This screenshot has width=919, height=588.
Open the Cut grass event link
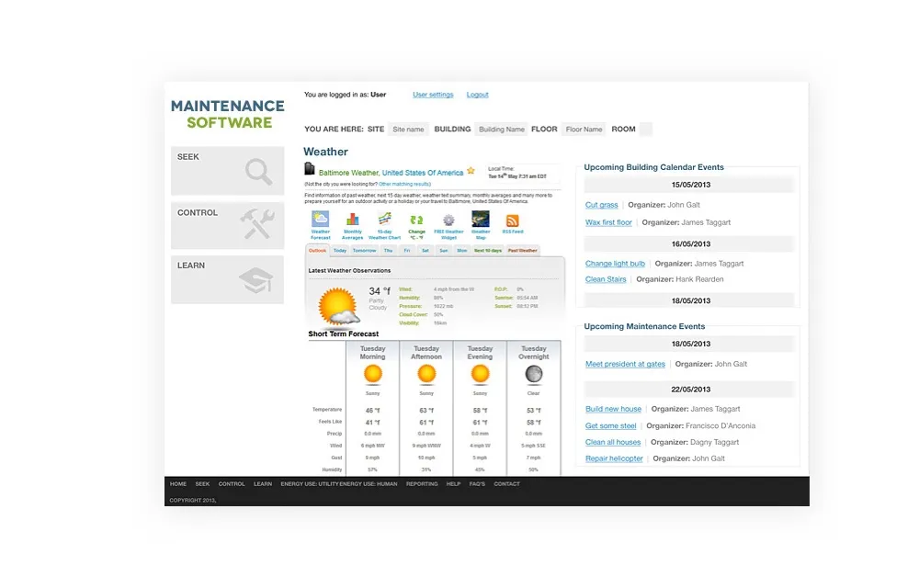[601, 205]
